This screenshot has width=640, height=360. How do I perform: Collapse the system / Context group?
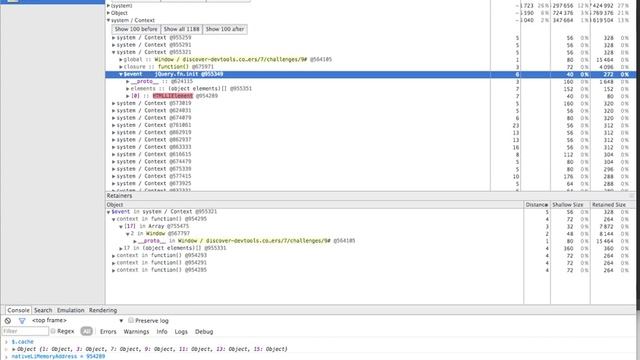[x=109, y=20]
